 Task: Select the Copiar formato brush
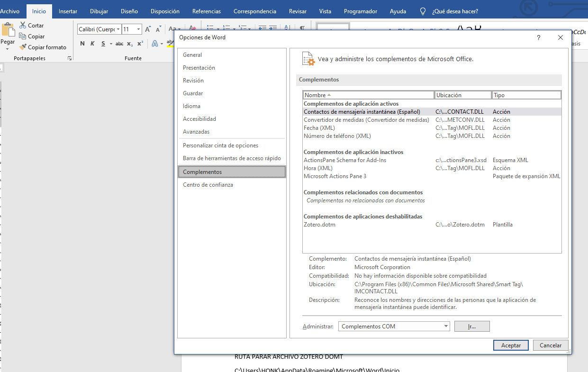[x=23, y=47]
